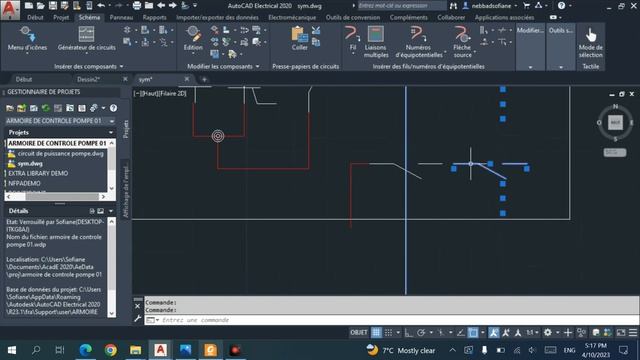Select the Flèche source tool

point(462,42)
